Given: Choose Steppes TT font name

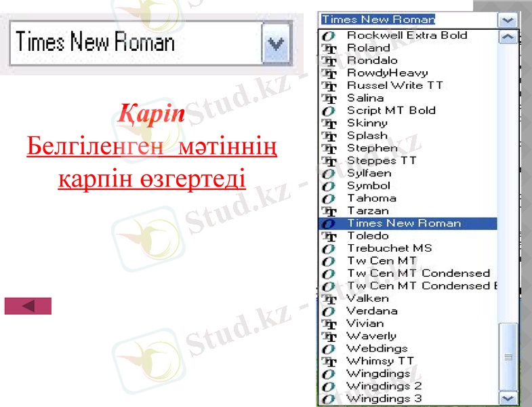Looking at the screenshot, I should 382,161.
